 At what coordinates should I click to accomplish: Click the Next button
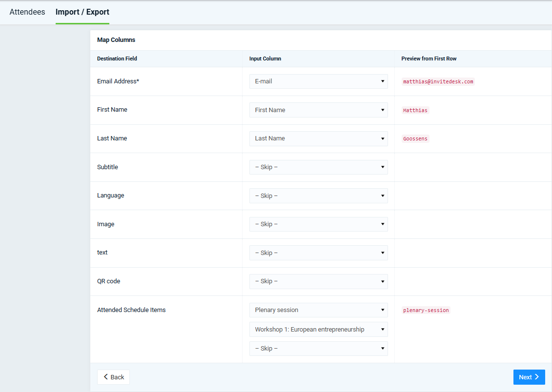point(529,377)
